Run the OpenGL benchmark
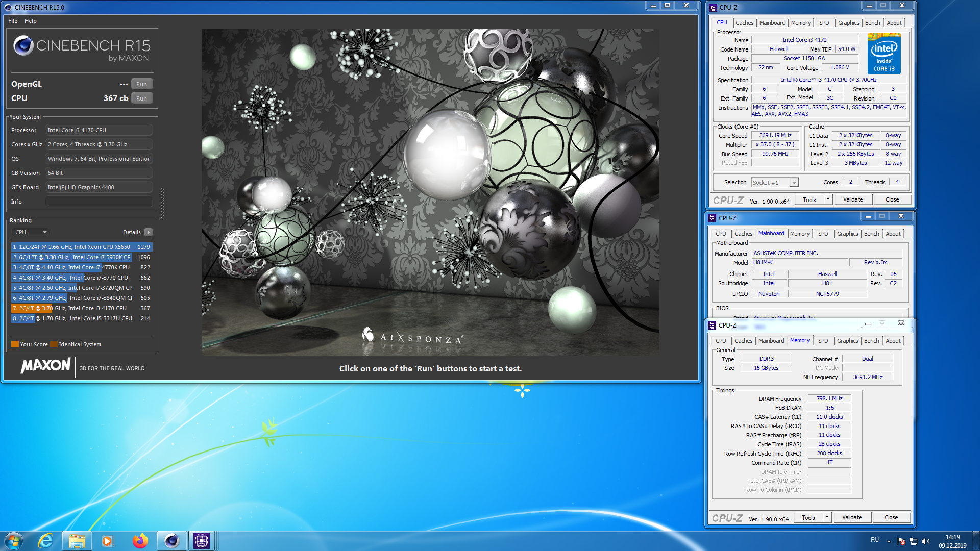 click(x=141, y=84)
